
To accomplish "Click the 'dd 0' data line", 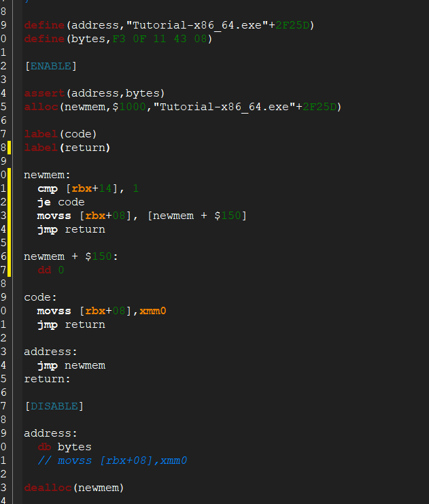I will [x=51, y=270].
